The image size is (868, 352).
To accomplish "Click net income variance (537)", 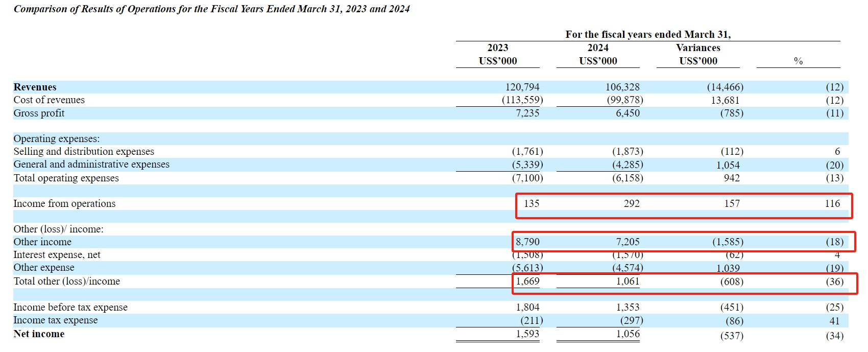I will pyautogui.click(x=732, y=336).
